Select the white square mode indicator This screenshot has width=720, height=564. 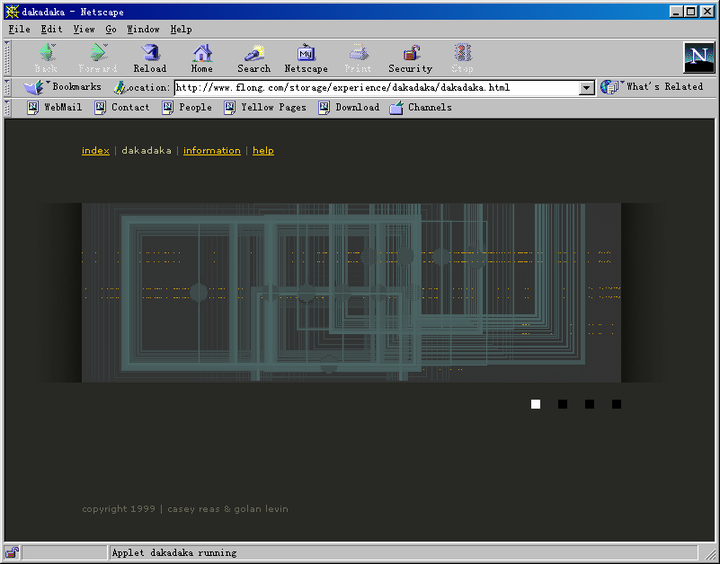536,404
